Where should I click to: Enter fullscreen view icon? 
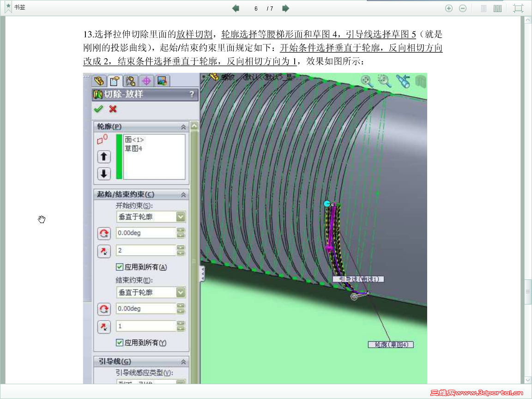click(518, 8)
